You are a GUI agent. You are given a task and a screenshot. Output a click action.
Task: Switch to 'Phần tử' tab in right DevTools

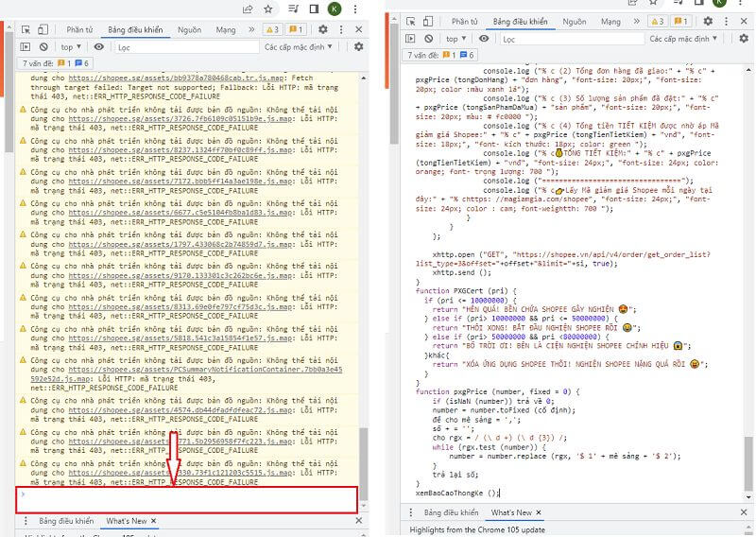pyautogui.click(x=465, y=22)
